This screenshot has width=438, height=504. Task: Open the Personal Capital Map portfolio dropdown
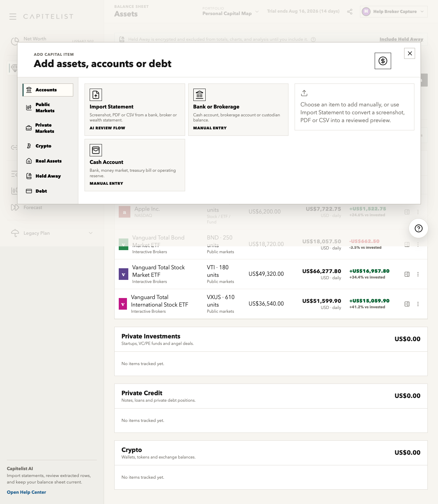coord(230,12)
